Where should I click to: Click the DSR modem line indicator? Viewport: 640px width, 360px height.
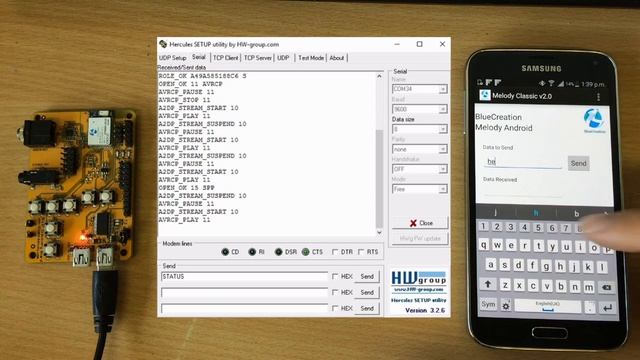(278, 252)
